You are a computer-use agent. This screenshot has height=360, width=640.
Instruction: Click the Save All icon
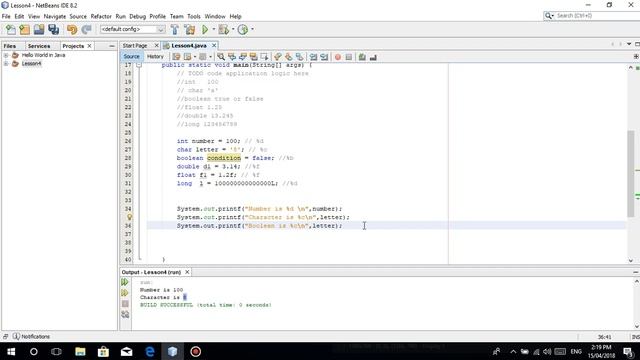[53, 29]
